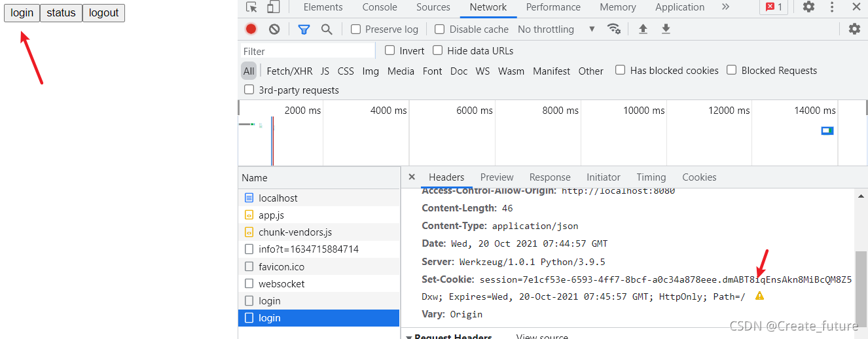Viewport: 868px width, 339px height.
Task: Check Blocked Requests
Action: [x=732, y=70]
